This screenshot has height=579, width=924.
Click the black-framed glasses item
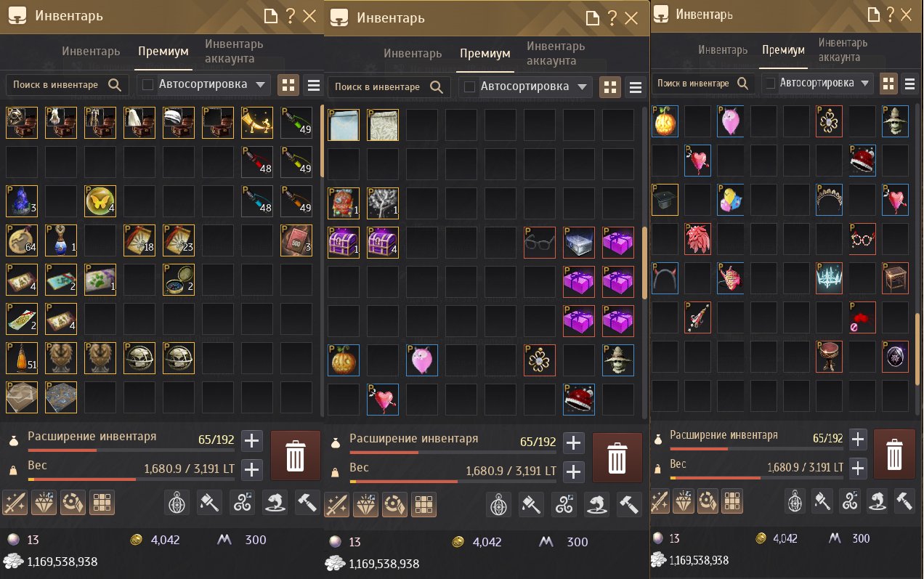[x=540, y=242]
